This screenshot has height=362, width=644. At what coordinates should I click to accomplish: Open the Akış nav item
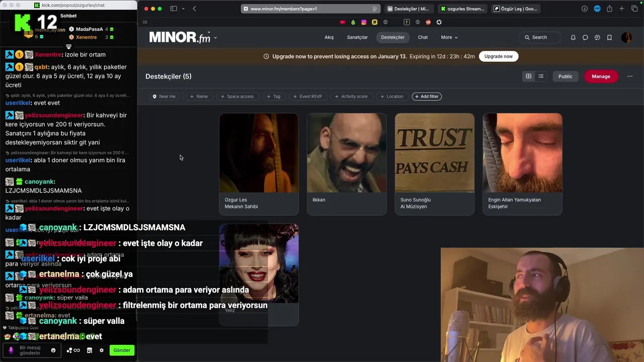pos(329,37)
